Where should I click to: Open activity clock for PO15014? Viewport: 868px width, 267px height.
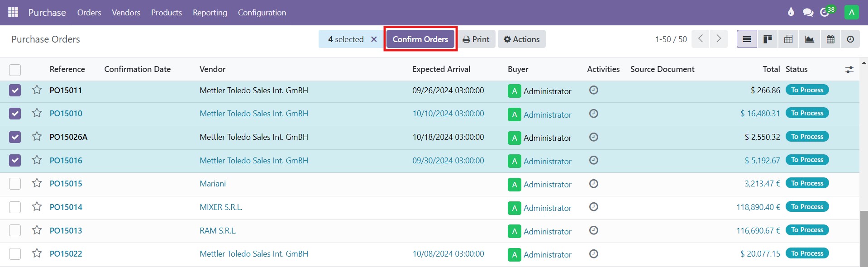(x=594, y=207)
